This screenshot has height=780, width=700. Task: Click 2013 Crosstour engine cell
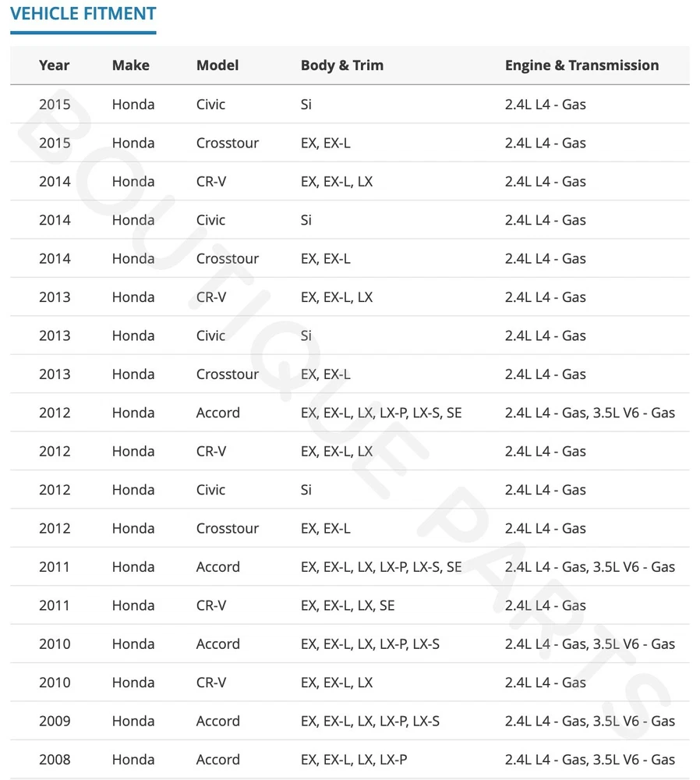(x=545, y=374)
